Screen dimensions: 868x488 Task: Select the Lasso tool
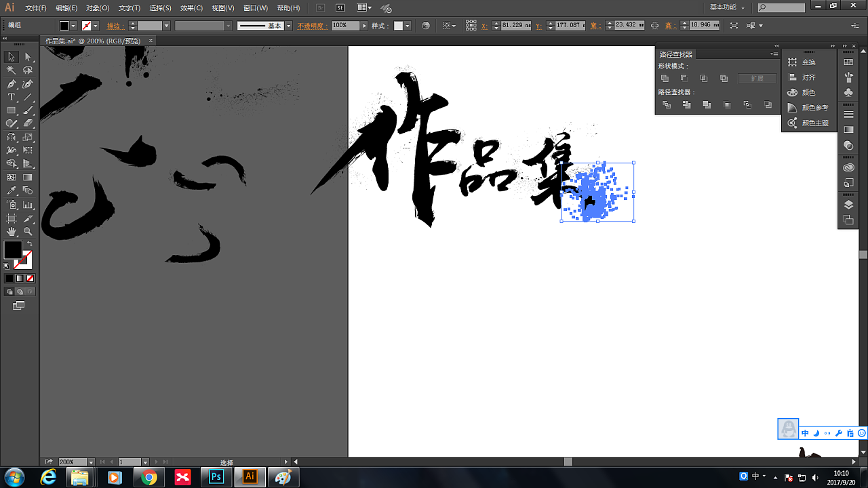click(x=28, y=70)
